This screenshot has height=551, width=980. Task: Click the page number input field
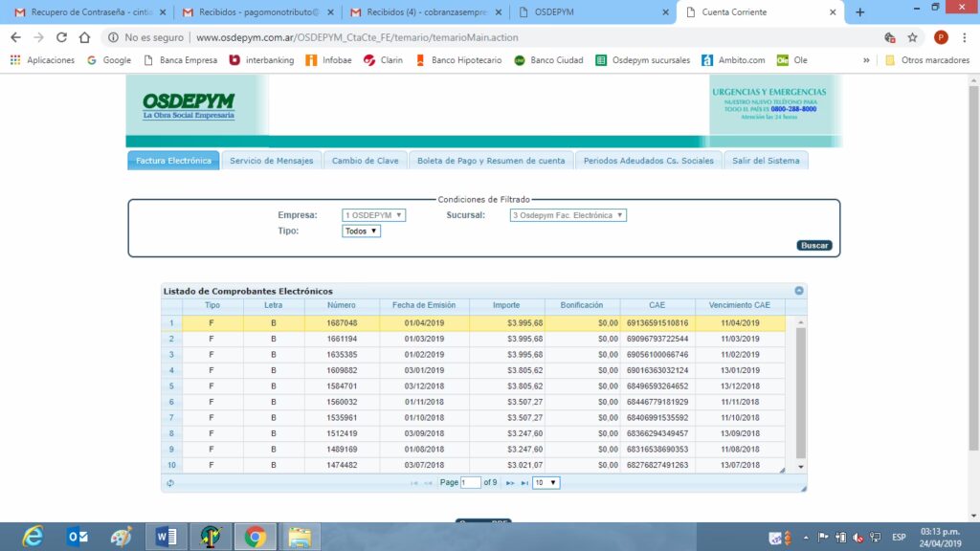(470, 483)
